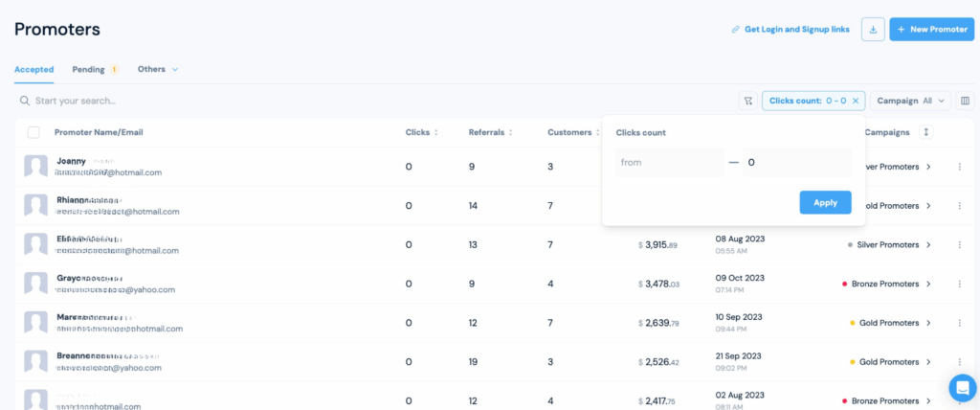Open row menu for $3,915.89 row
980x410 pixels.
[x=959, y=244]
